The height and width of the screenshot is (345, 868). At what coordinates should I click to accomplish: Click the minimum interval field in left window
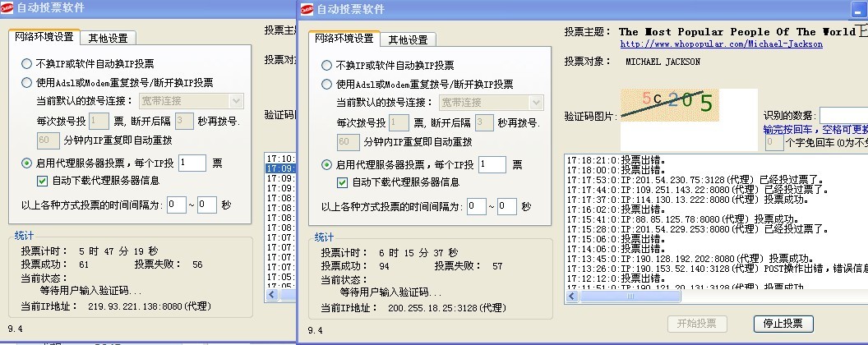tap(176, 205)
